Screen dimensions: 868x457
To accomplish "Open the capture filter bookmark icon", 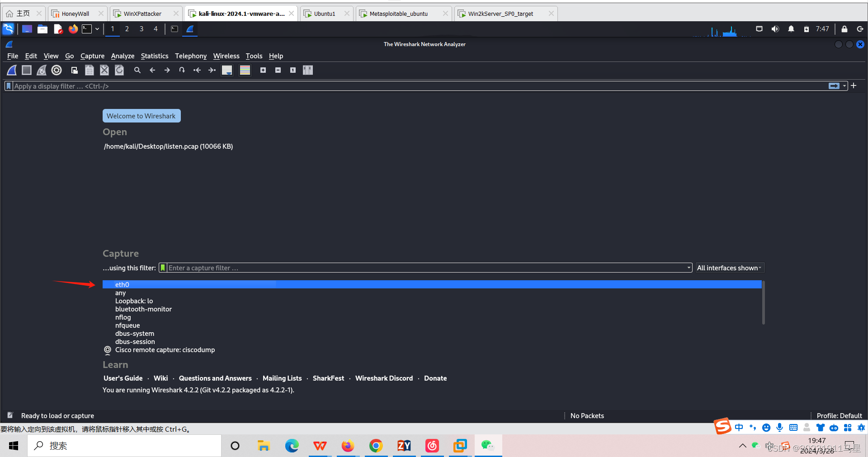I will coord(163,268).
